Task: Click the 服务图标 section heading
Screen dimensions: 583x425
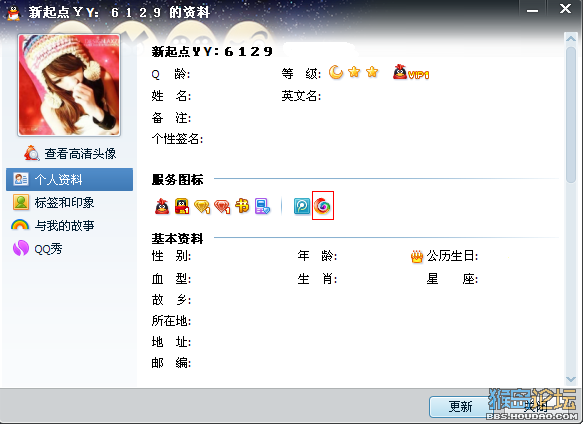Action: (177, 180)
